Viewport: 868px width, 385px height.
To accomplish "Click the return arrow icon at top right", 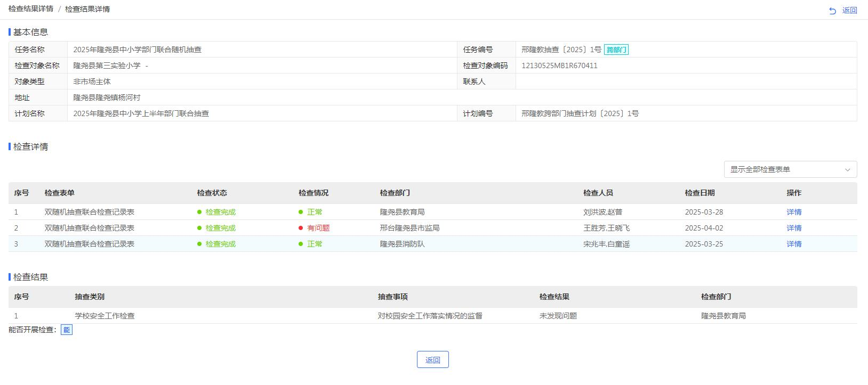I will (x=832, y=11).
